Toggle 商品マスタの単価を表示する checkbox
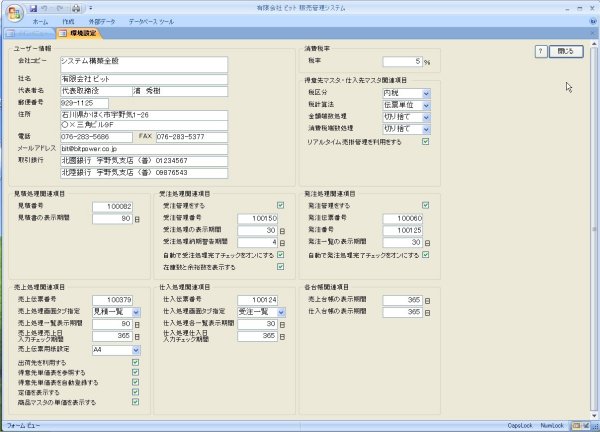Image resolution: width=600 pixels, height=432 pixels. 135,402
